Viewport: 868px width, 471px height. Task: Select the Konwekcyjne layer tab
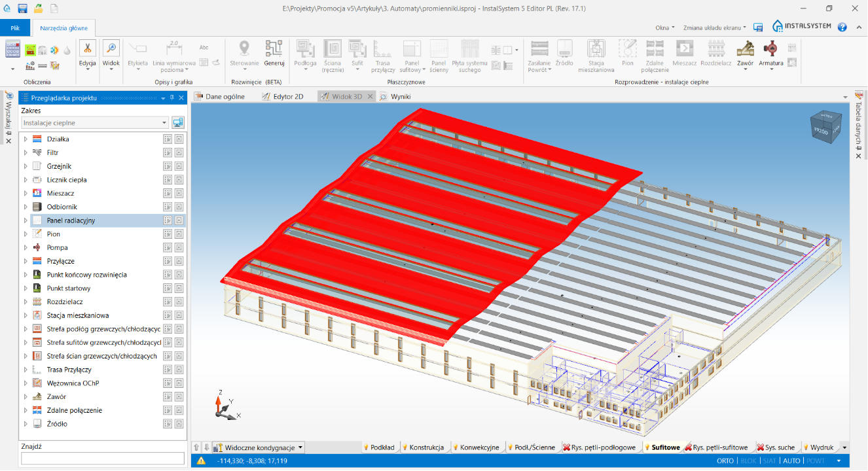[475, 447]
